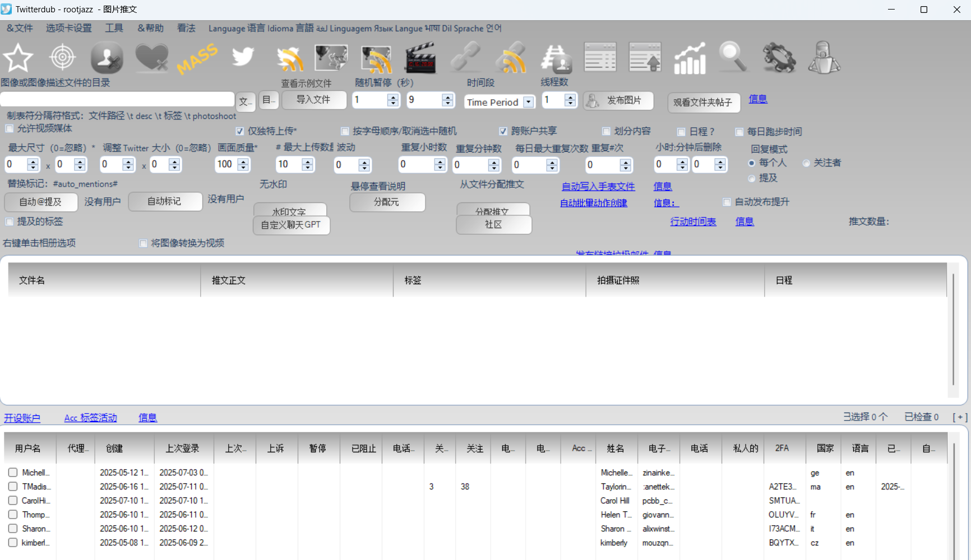Open the target crosshair tool
This screenshot has width=971, height=560.
[62, 57]
